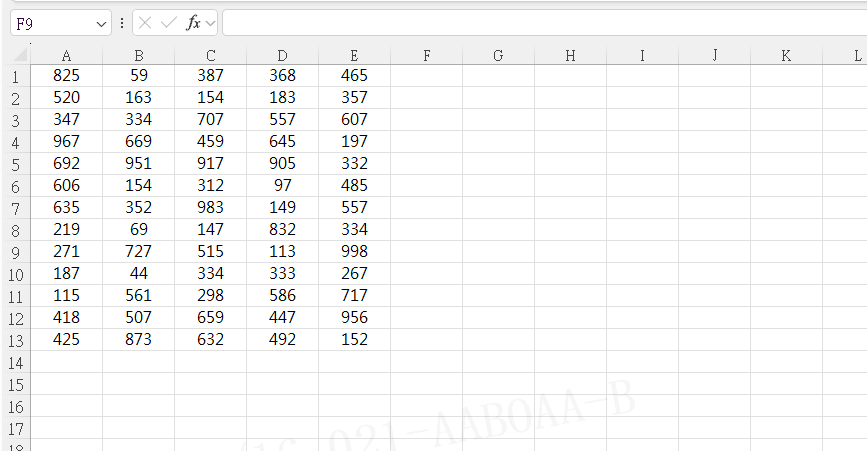This screenshot has height=451, width=867.
Task: Click cell B10 containing 44
Action: click(x=138, y=273)
